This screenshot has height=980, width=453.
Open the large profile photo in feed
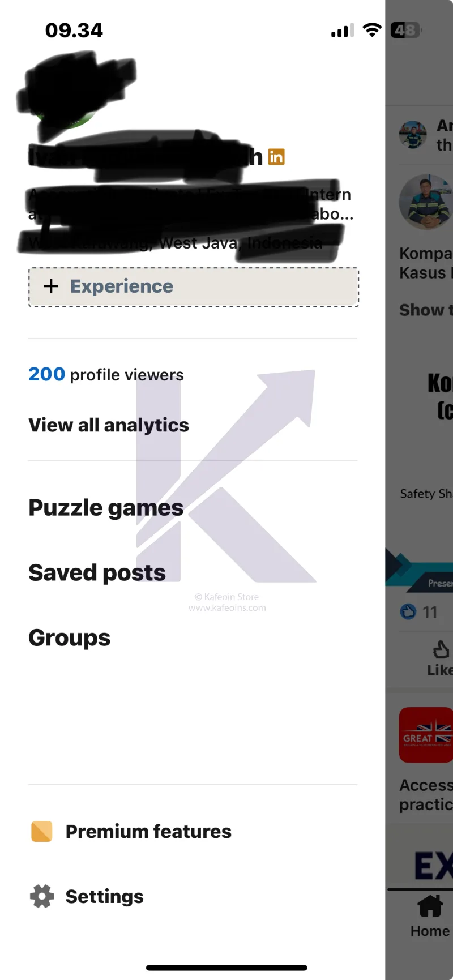click(426, 202)
